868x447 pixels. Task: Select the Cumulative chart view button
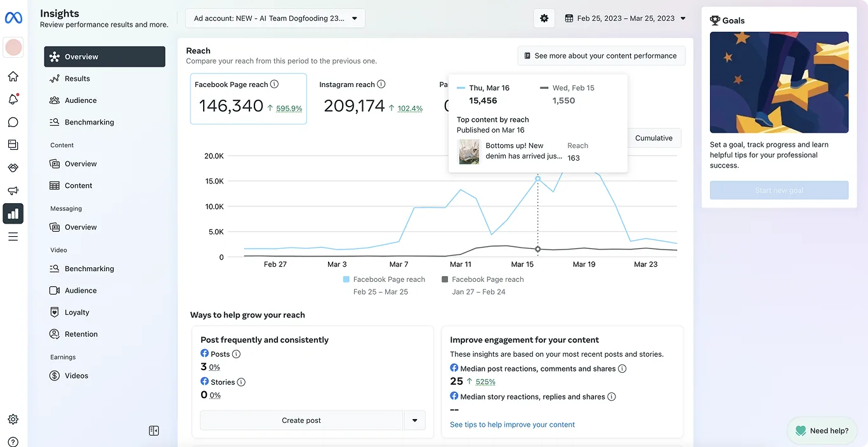click(x=654, y=138)
